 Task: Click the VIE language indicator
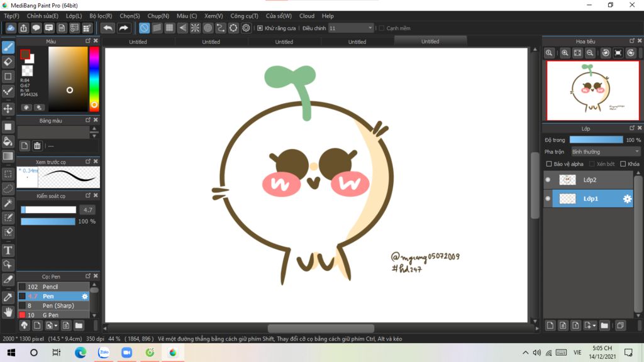coord(577,353)
